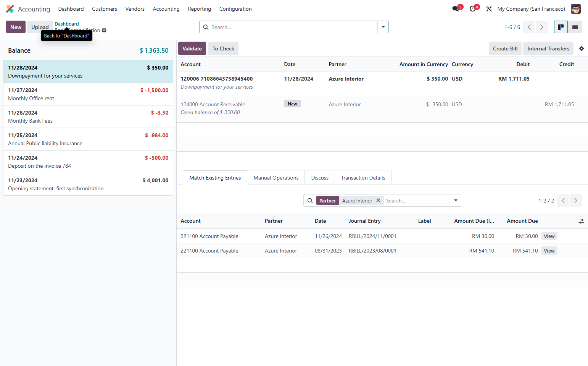Click the Balance total $ 1,363.50
This screenshot has width=588, height=366.
tap(154, 50)
